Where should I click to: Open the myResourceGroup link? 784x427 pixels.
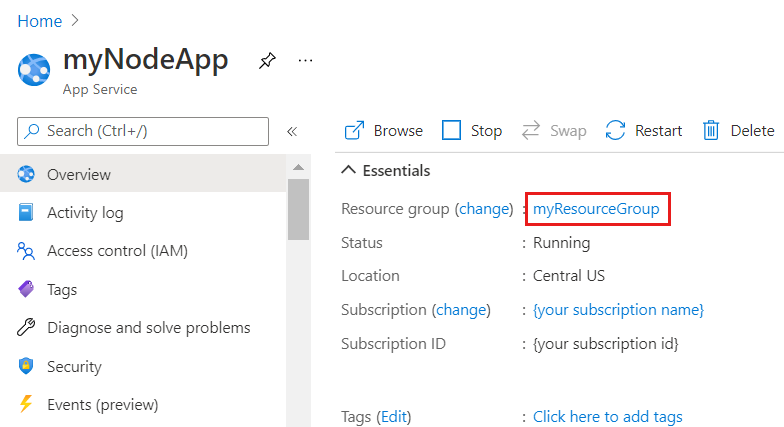click(596, 209)
